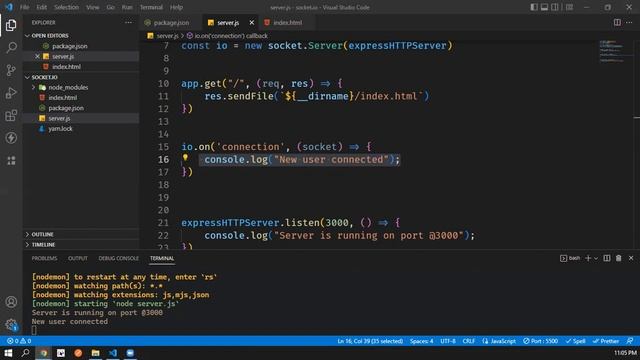The width and height of the screenshot is (640, 360).
Task: Open the Run menu
Action: coord(127,7)
